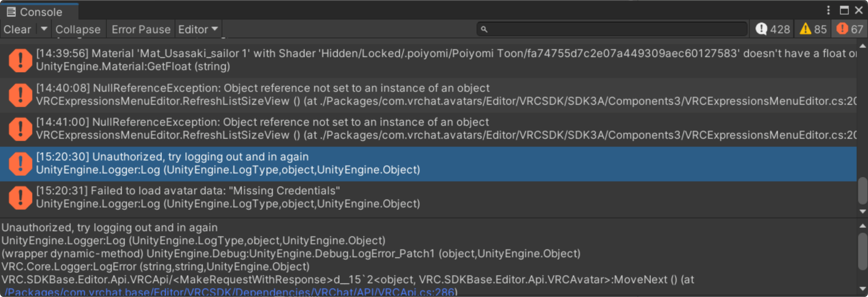Expand the Clear options dropdown arrow
Viewport: 868px width, 297px height.
pos(44,29)
